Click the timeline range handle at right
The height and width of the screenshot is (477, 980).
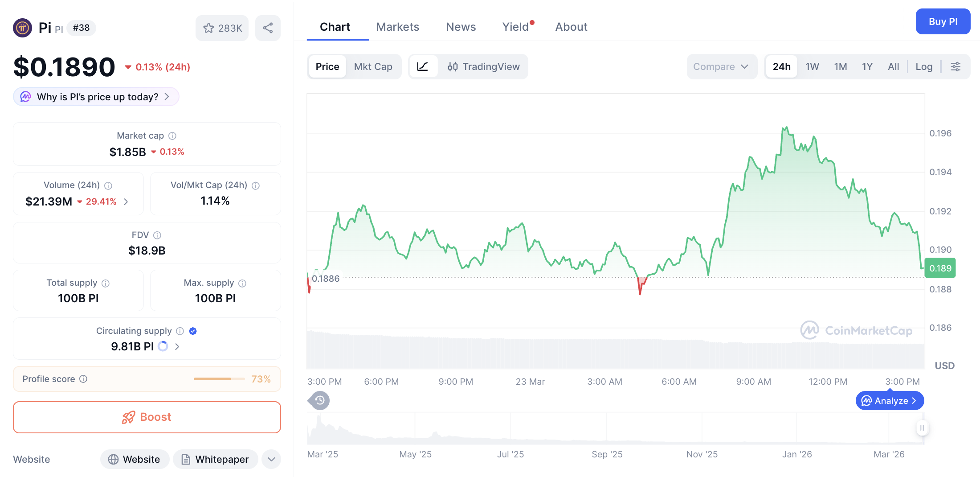pyautogui.click(x=922, y=428)
